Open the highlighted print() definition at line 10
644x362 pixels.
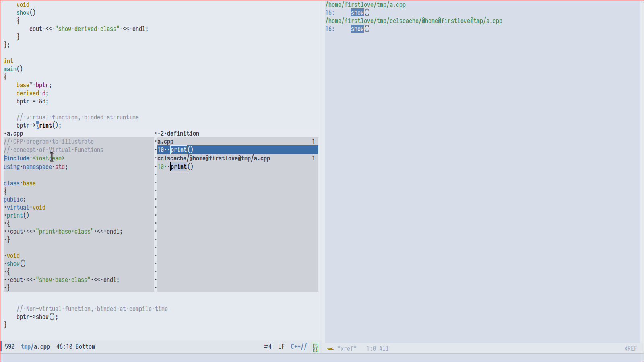coord(178,150)
